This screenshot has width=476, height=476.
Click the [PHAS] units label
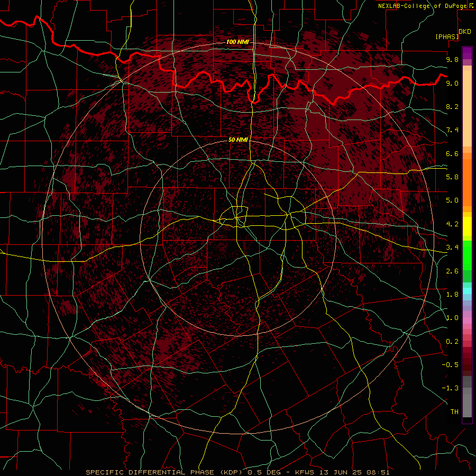(x=447, y=36)
